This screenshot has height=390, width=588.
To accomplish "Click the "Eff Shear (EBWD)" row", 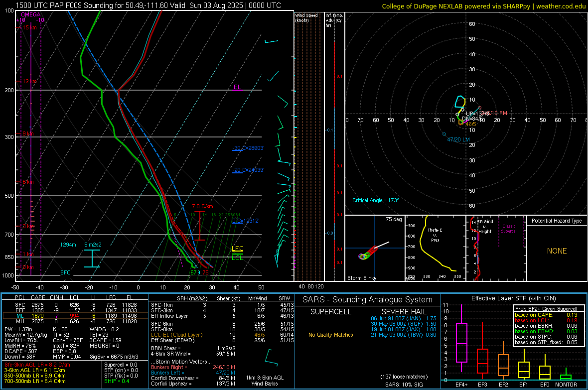I will 222,341.
